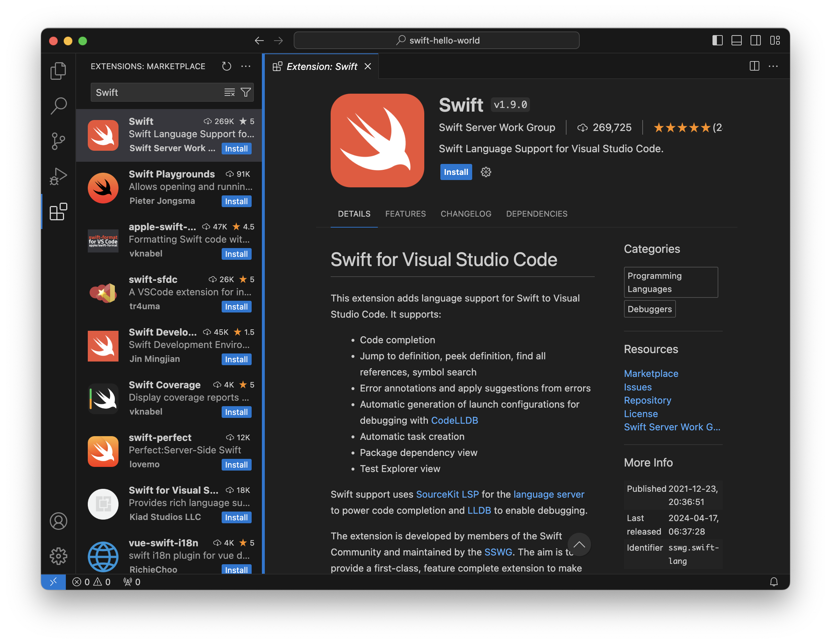
Task: Open forwarded ports status item
Action: point(132,582)
